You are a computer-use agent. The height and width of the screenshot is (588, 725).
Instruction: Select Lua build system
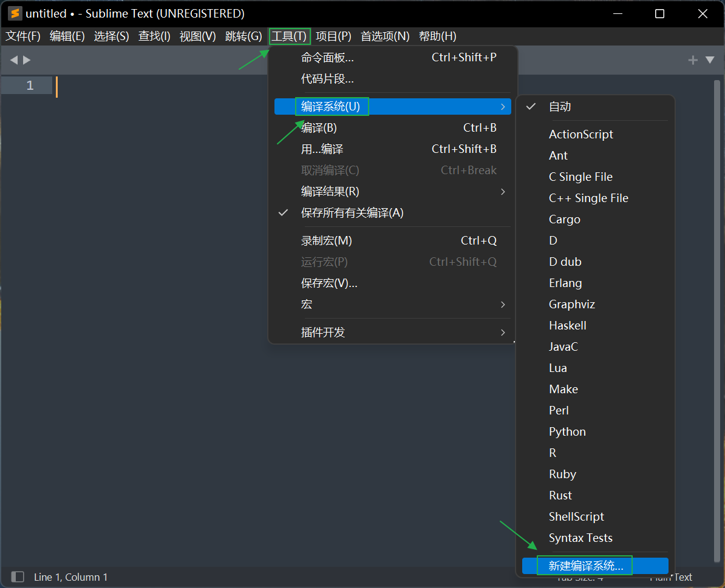coord(595,368)
